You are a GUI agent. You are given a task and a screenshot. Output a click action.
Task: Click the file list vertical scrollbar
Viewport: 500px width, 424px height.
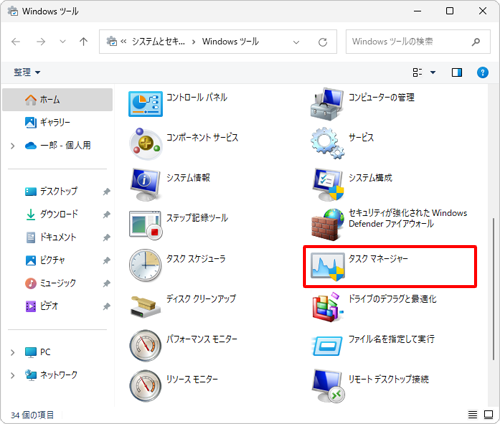click(493, 289)
